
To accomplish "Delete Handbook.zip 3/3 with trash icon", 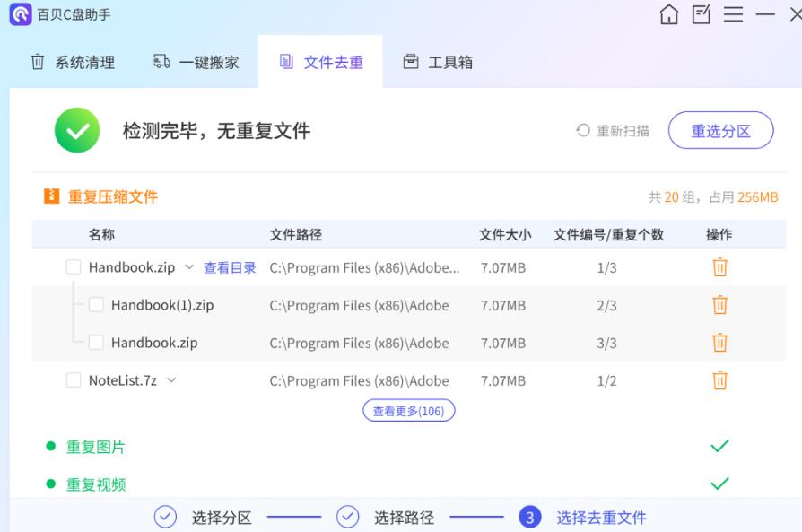I will (x=719, y=342).
